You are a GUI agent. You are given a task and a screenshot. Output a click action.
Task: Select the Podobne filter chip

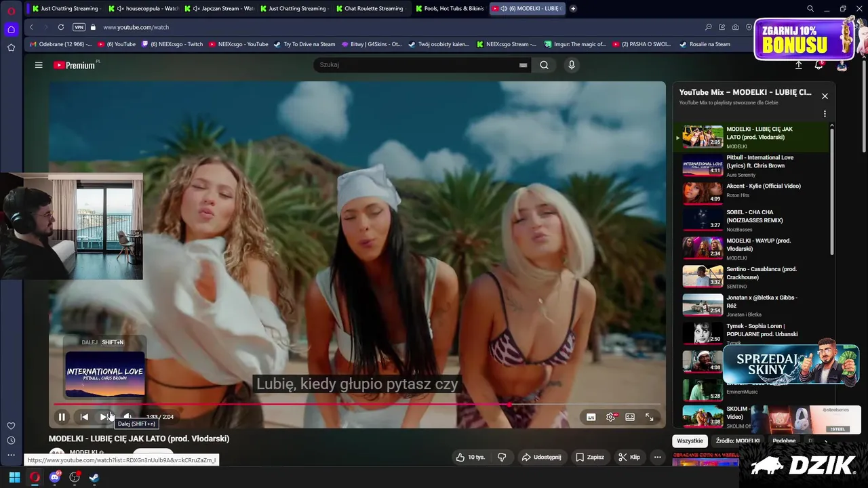click(784, 441)
